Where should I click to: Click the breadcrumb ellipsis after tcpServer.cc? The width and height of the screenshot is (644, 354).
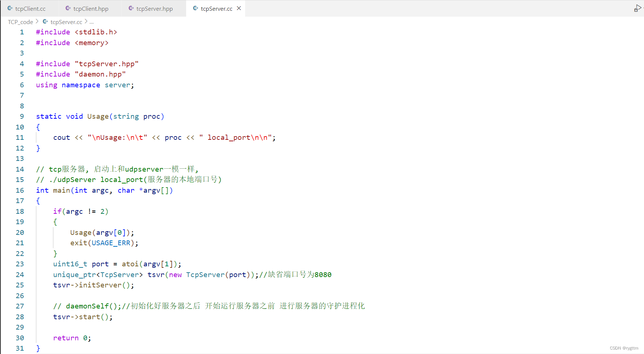91,22
